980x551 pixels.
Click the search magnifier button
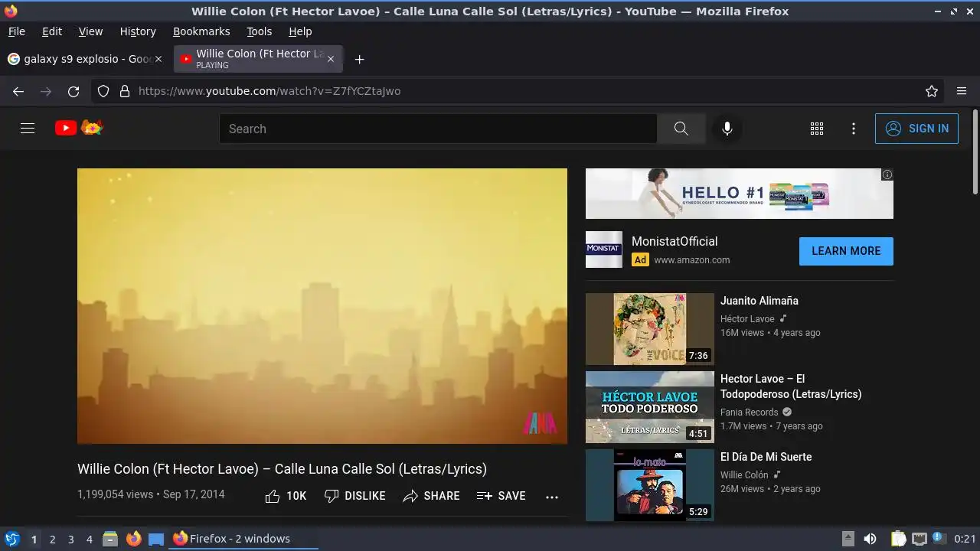click(681, 129)
